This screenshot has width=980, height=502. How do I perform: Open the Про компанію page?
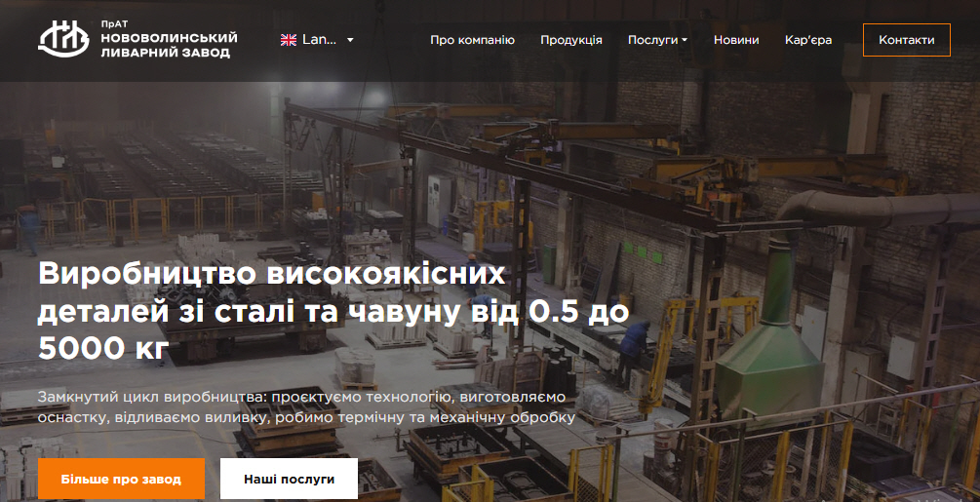472,40
